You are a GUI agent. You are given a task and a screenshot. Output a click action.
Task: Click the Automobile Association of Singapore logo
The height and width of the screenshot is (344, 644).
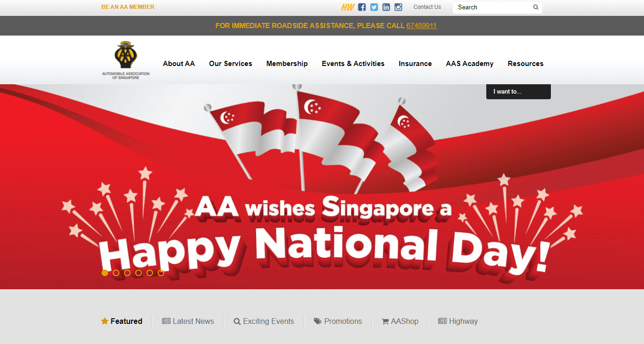coord(126,60)
